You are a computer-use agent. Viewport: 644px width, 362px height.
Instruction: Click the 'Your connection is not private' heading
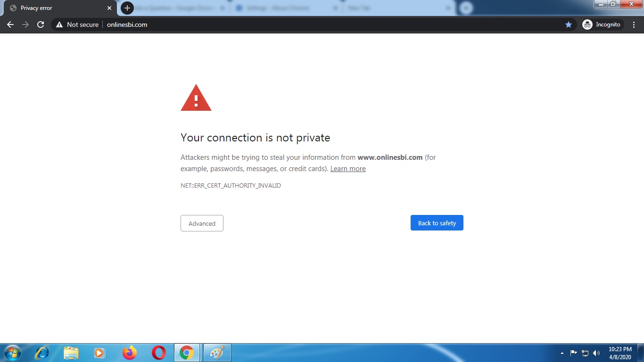click(255, 138)
